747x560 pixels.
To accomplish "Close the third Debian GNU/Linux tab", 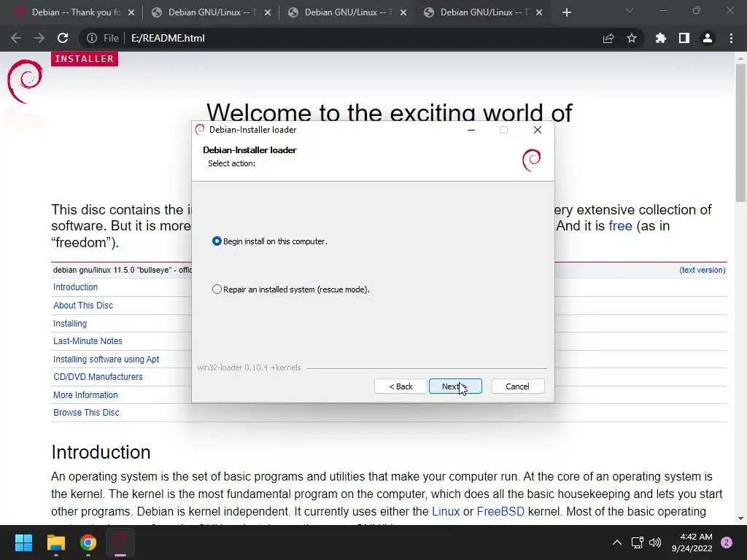I will 403,12.
